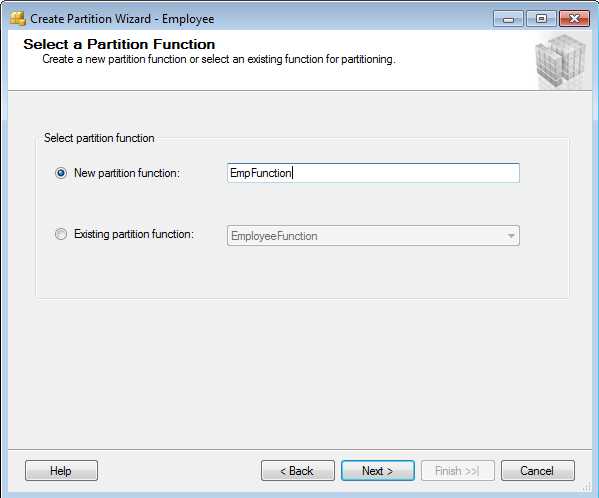
Task: Proceed with the Next button
Action: [377, 471]
